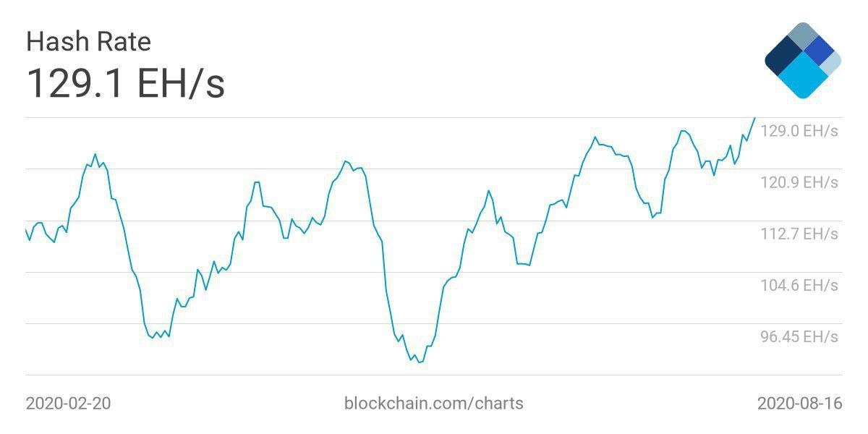Select the 129.1 EH/s current value
Viewport: 868px width, 434px height.
tap(125, 84)
